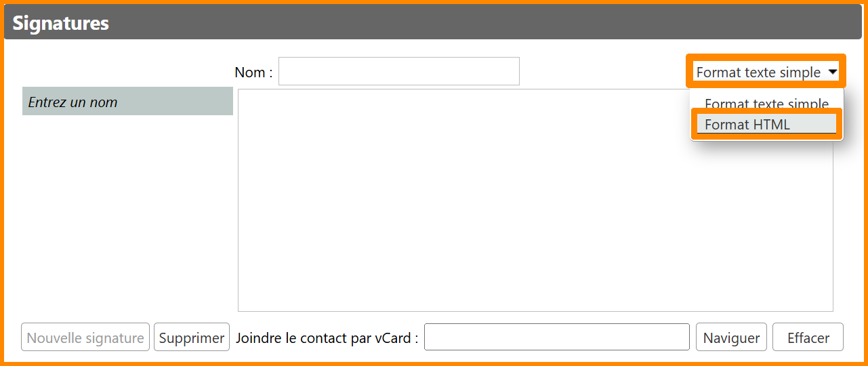Select the Entrez un nom signature entry
Viewport: 868px width, 366px height.
coord(127,102)
